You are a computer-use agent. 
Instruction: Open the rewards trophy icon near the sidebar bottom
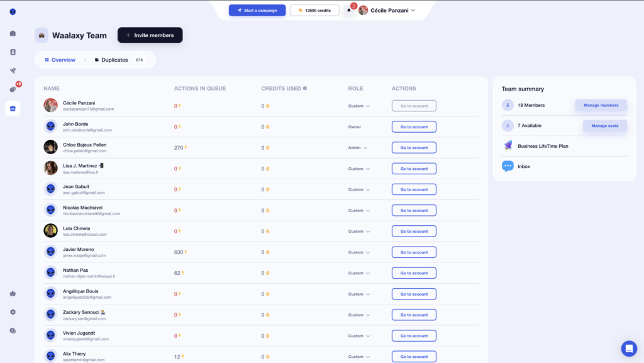coord(13,293)
